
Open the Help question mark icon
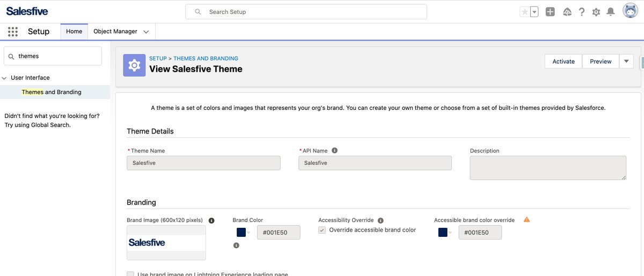pos(582,12)
